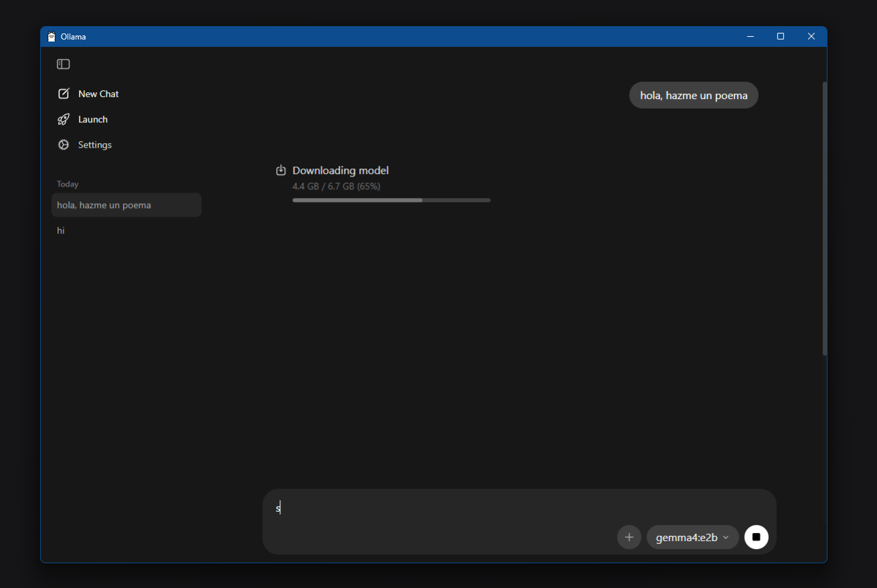Click the Ollama logo in the title bar
The height and width of the screenshot is (588, 877).
[52, 36]
